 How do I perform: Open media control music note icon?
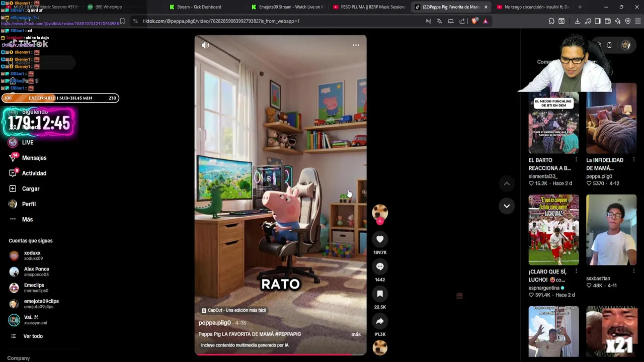click(x=588, y=21)
